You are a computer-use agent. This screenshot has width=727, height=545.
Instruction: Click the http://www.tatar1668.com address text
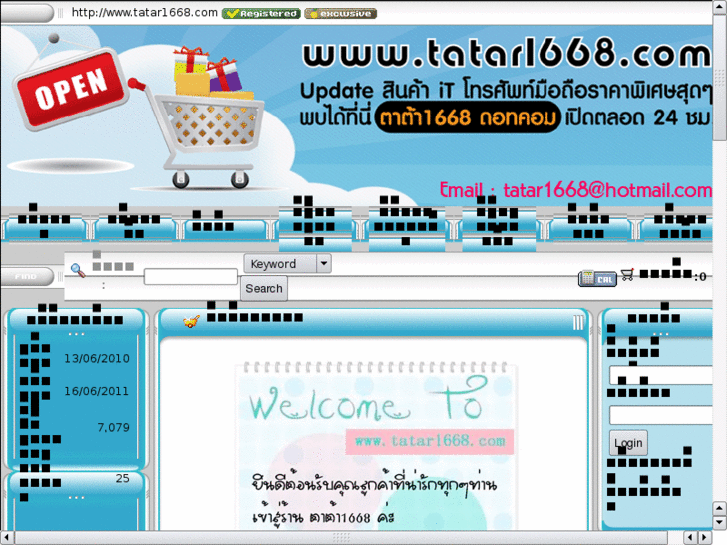pos(145,13)
